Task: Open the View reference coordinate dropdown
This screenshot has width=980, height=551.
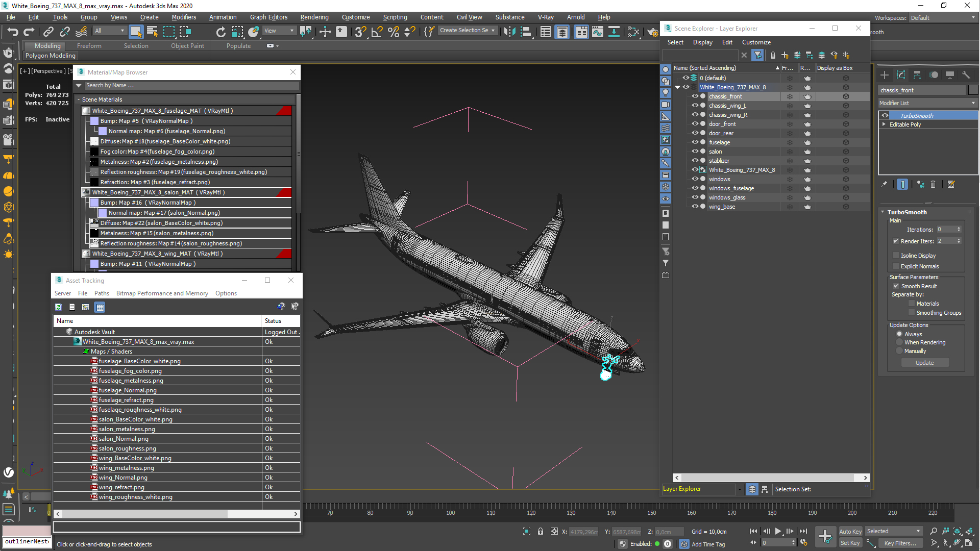Action: point(279,31)
